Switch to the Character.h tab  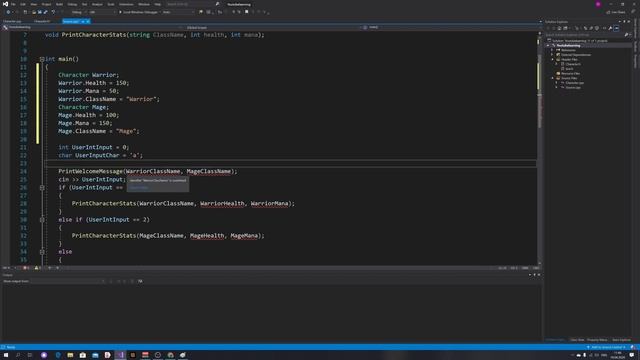tap(42, 21)
